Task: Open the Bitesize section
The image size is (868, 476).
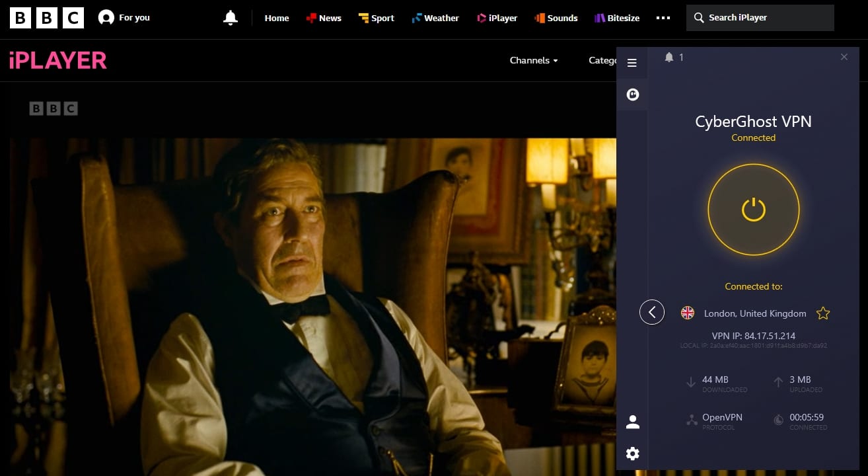Action: click(x=617, y=18)
